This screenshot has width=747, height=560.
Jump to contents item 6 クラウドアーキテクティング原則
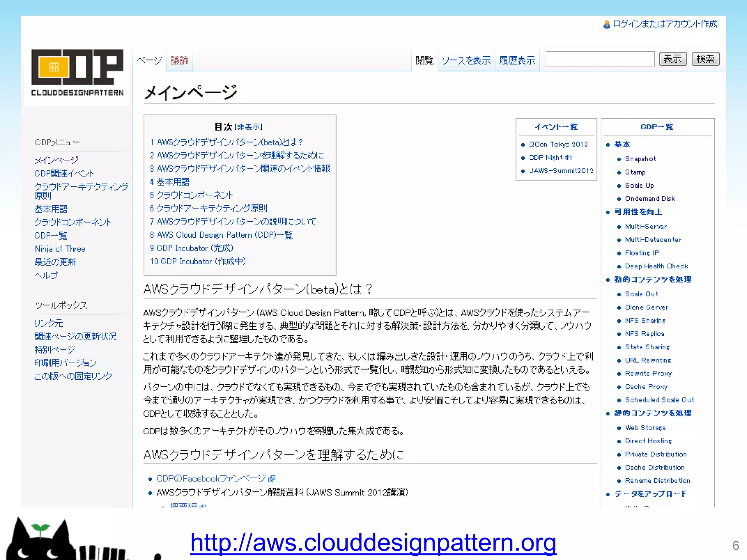209,208
